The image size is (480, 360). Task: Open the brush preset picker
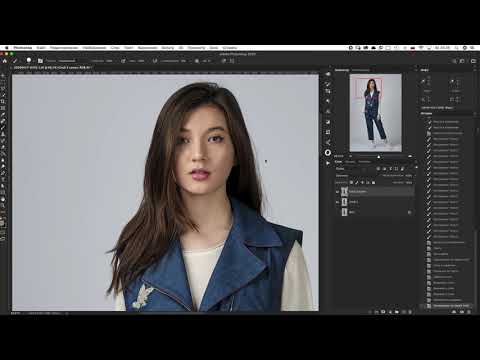tap(30, 61)
